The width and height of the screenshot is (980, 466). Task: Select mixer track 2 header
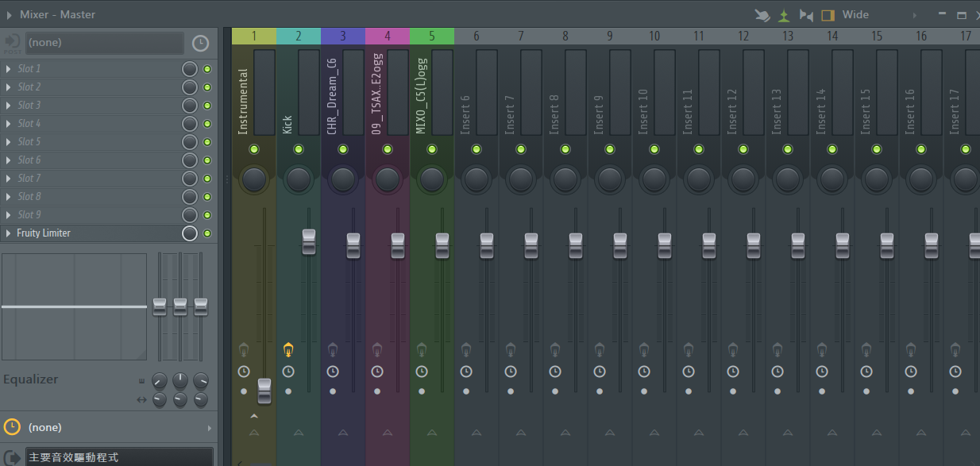click(x=299, y=36)
